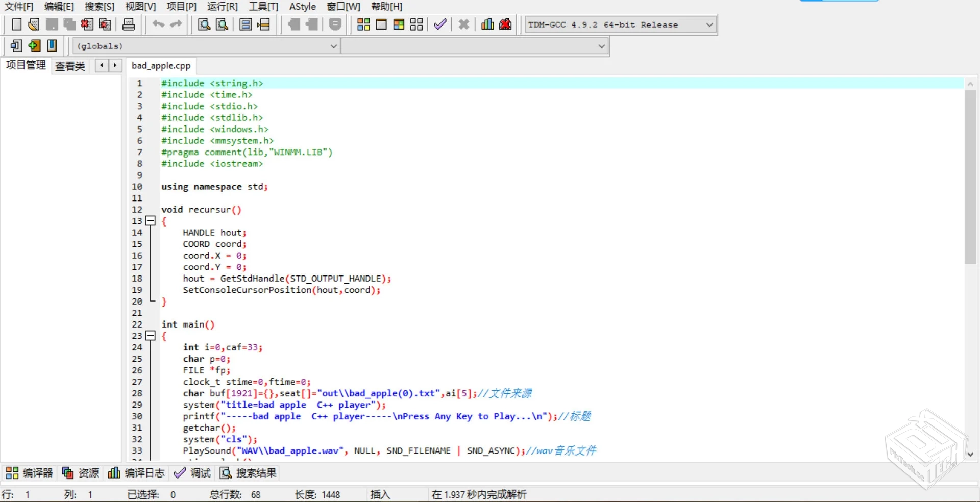Abort compilation with the red X icon
Viewport: 980px width, 502px height.
tap(463, 24)
